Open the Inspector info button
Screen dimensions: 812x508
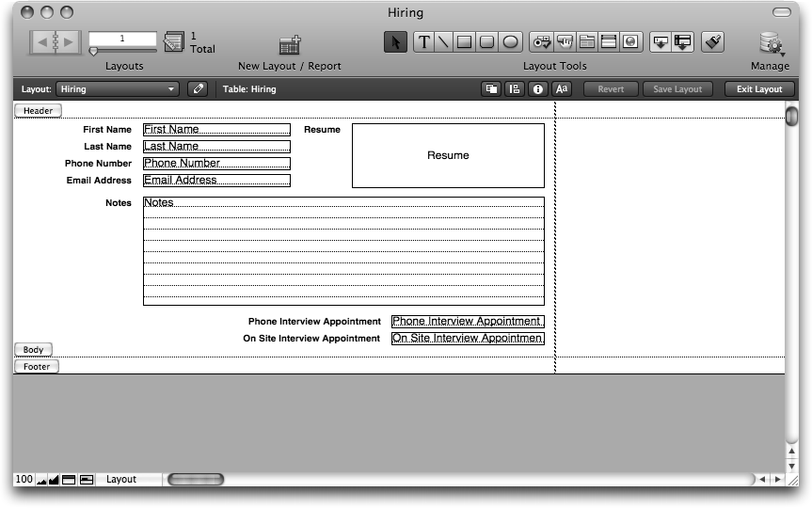[x=538, y=89]
